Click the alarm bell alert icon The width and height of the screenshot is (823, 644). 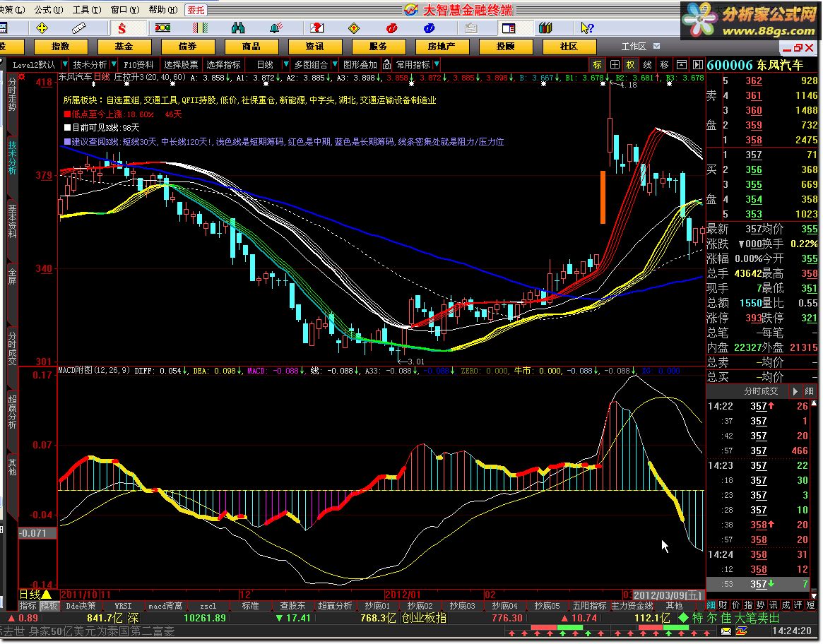tap(276, 28)
